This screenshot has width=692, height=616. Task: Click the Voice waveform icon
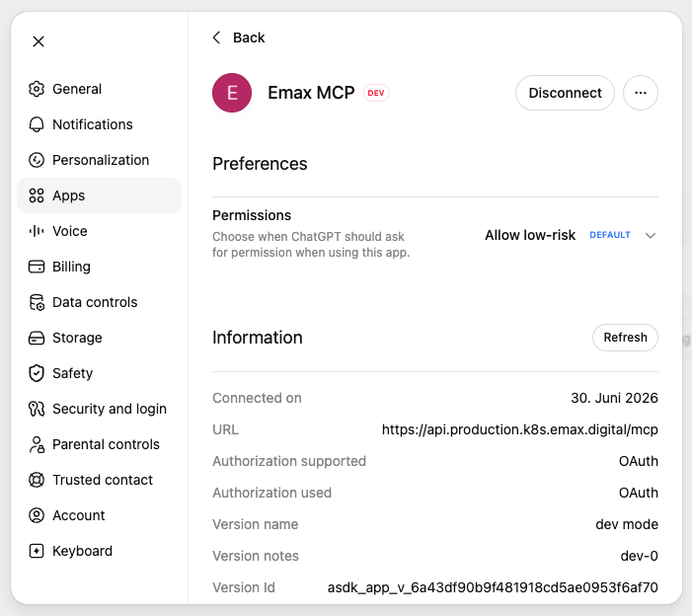[x=37, y=231]
